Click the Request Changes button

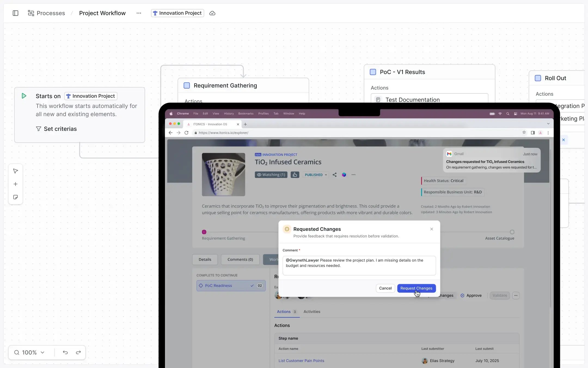[416, 288]
